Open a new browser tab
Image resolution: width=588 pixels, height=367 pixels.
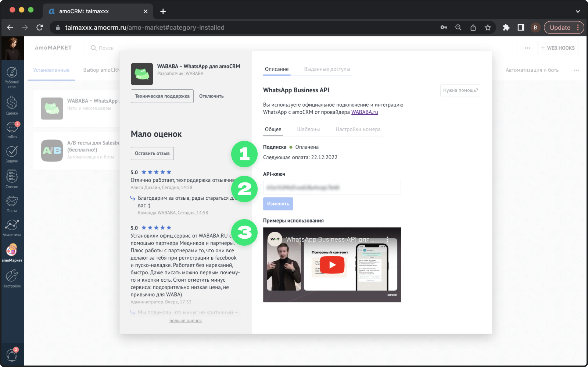click(163, 11)
